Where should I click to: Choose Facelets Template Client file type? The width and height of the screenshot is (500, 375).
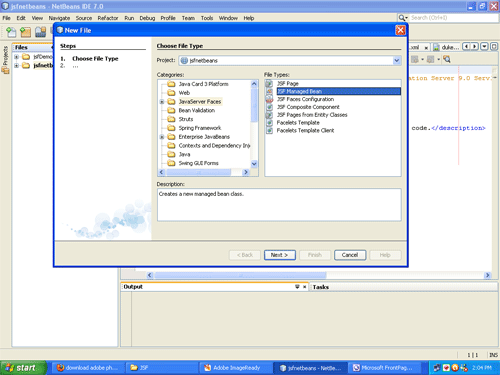pyautogui.click(x=305, y=131)
